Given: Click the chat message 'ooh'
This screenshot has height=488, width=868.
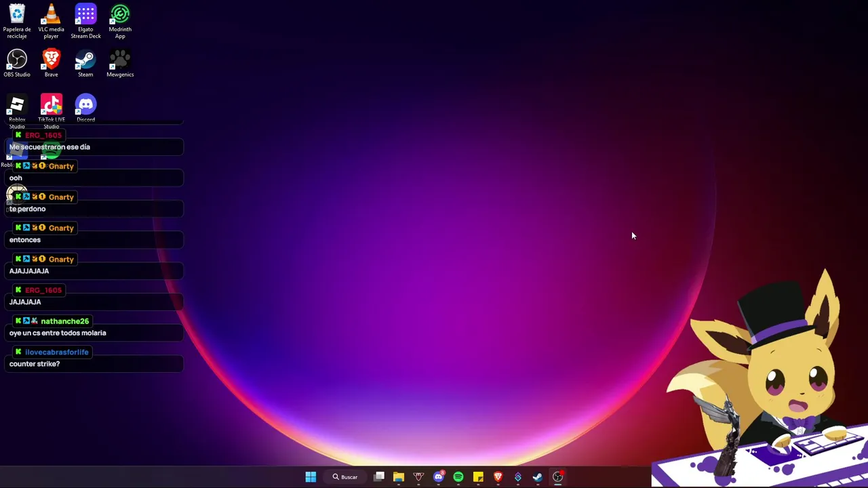Looking at the screenshot, I should (16, 178).
